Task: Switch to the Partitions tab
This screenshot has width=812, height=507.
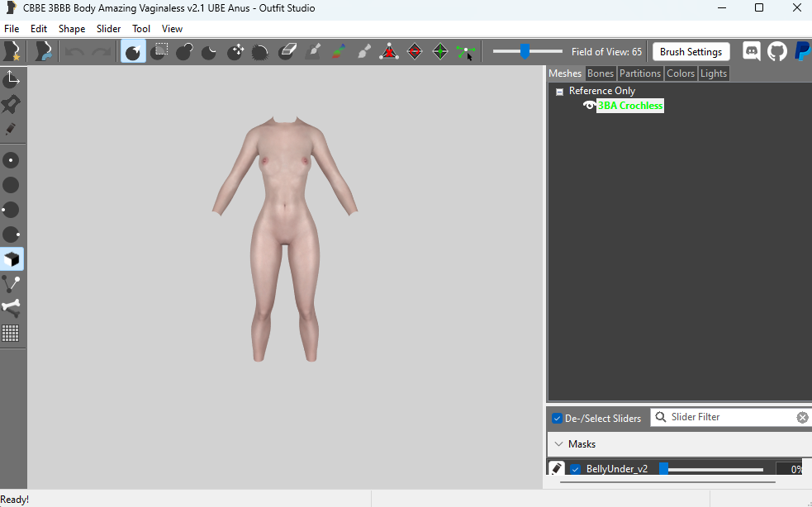Action: point(640,73)
